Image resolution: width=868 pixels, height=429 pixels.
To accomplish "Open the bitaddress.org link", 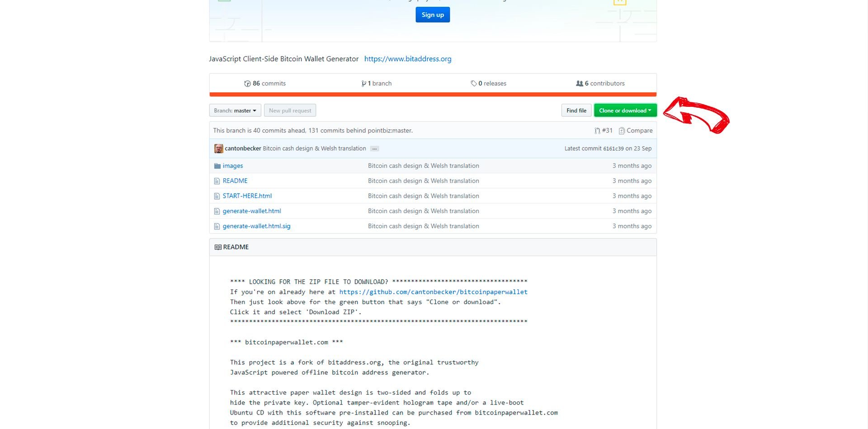I will coord(408,59).
